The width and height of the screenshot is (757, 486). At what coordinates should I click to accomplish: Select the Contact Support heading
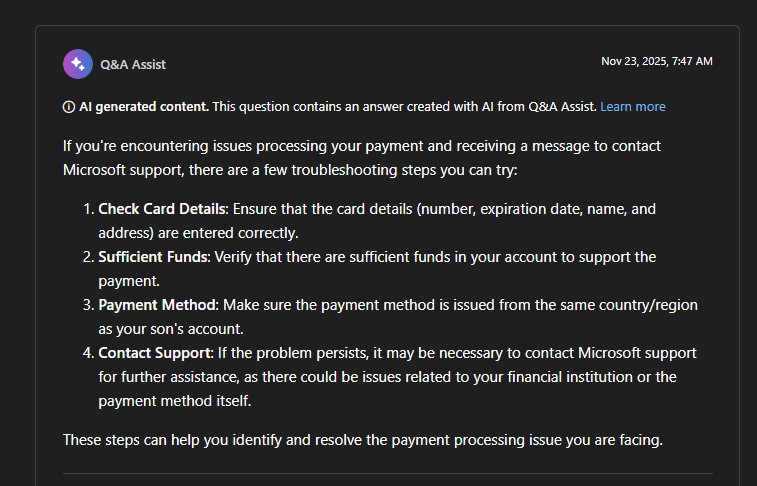(154, 353)
